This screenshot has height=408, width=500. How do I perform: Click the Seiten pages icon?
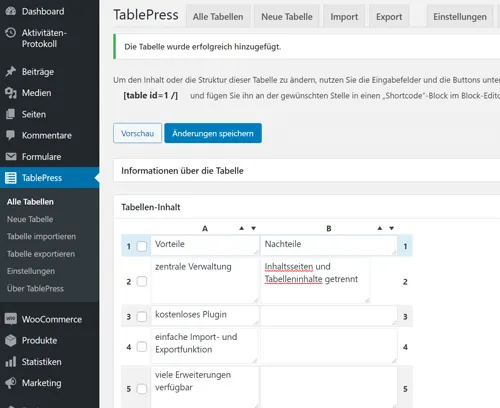click(11, 114)
